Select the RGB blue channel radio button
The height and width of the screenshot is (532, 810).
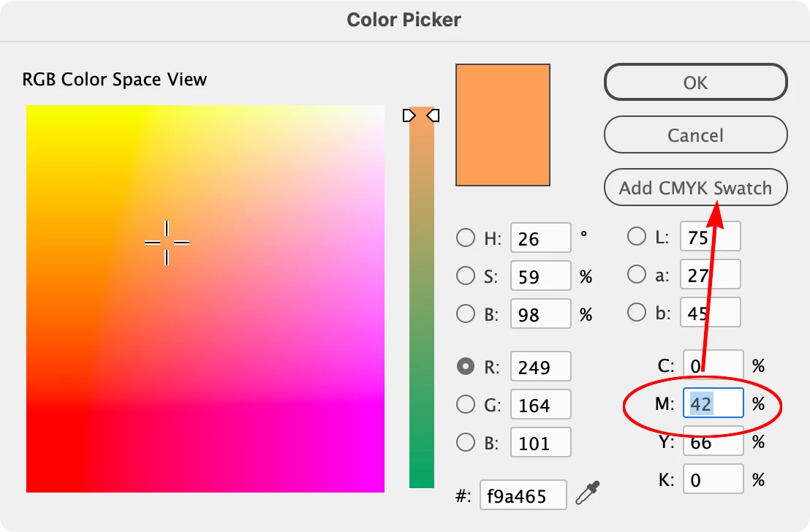[465, 441]
